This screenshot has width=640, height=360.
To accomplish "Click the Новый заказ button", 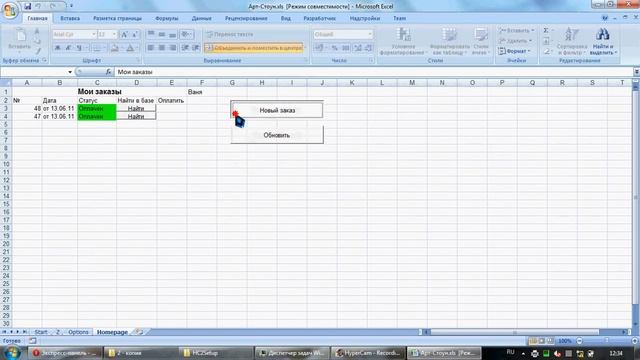I will [x=277, y=110].
